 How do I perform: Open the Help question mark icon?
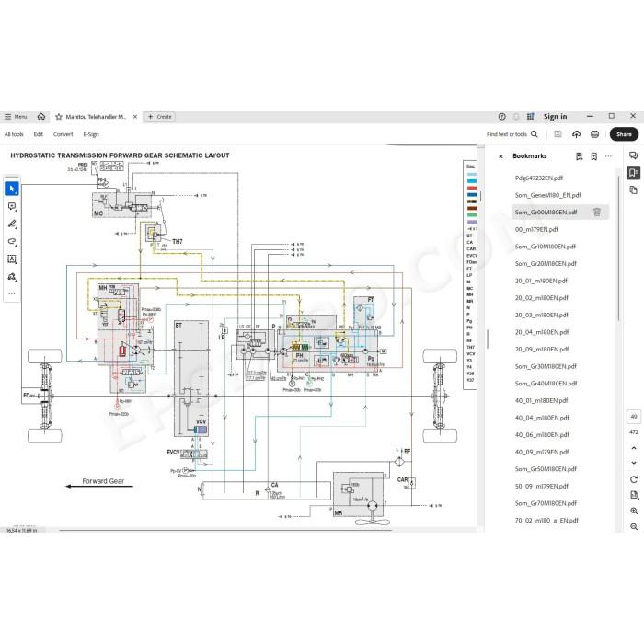point(502,117)
